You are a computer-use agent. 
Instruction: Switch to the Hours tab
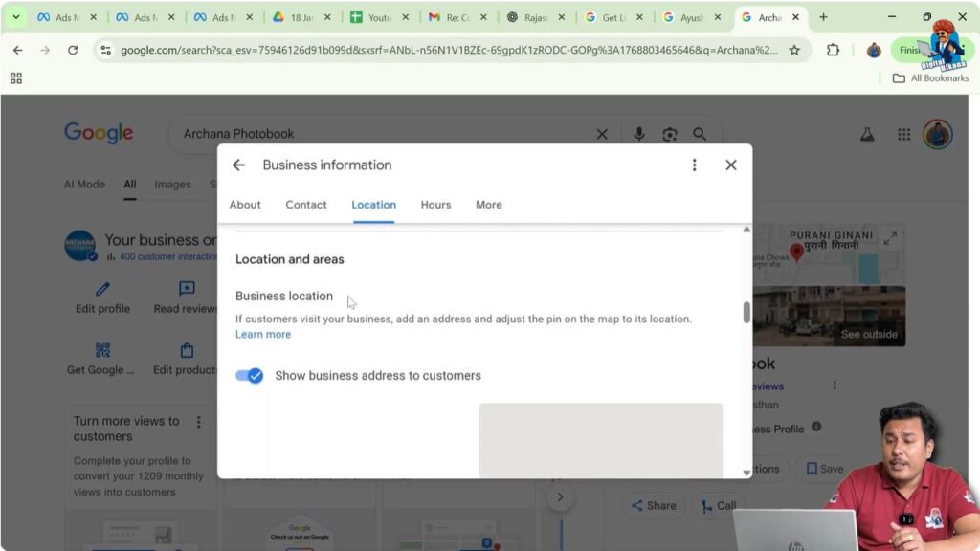435,205
